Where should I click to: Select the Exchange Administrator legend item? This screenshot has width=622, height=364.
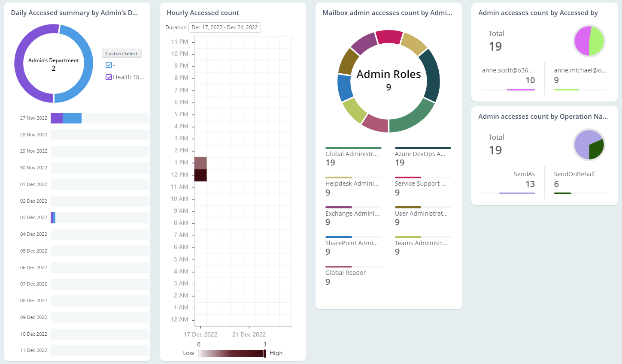(351, 213)
